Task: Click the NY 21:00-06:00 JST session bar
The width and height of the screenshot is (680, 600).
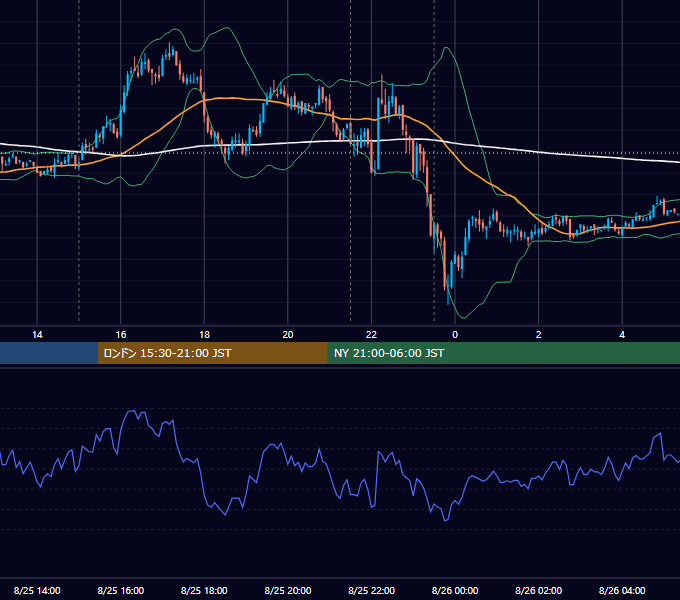Action: [503, 353]
